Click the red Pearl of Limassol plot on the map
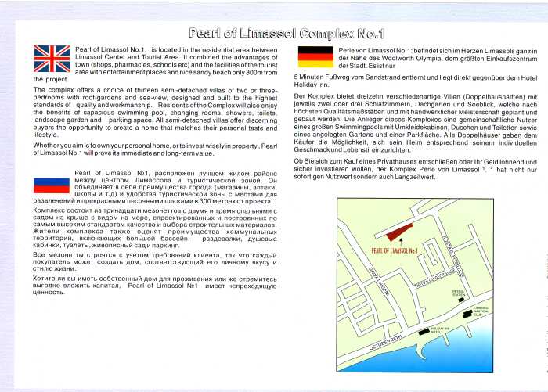This screenshot has width=548, height=392. point(399,232)
